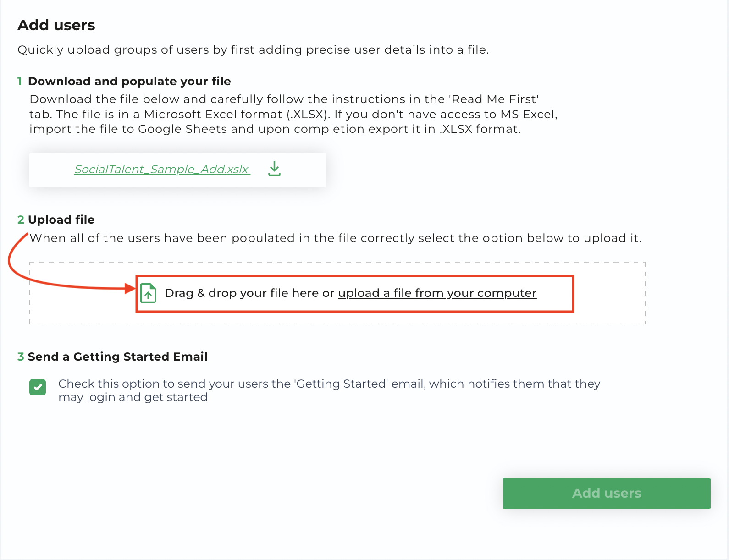Click the download arrow icon beside sample file
Screen dimensions: 729x560
click(x=274, y=169)
